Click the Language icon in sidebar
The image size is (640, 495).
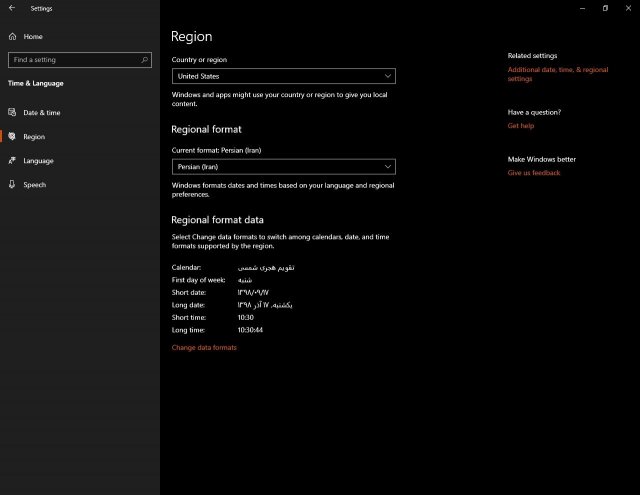[x=12, y=160]
